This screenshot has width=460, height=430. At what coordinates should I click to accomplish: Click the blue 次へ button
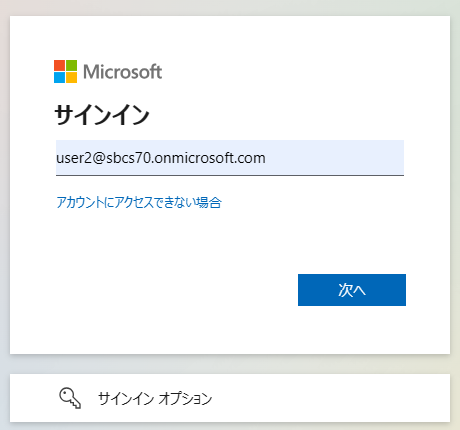(x=352, y=290)
